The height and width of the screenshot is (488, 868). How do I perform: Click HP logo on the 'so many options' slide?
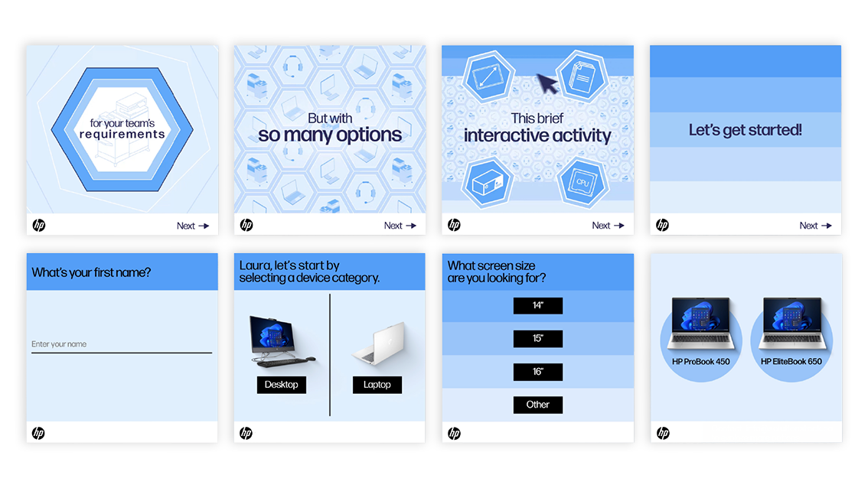pyautogui.click(x=246, y=225)
